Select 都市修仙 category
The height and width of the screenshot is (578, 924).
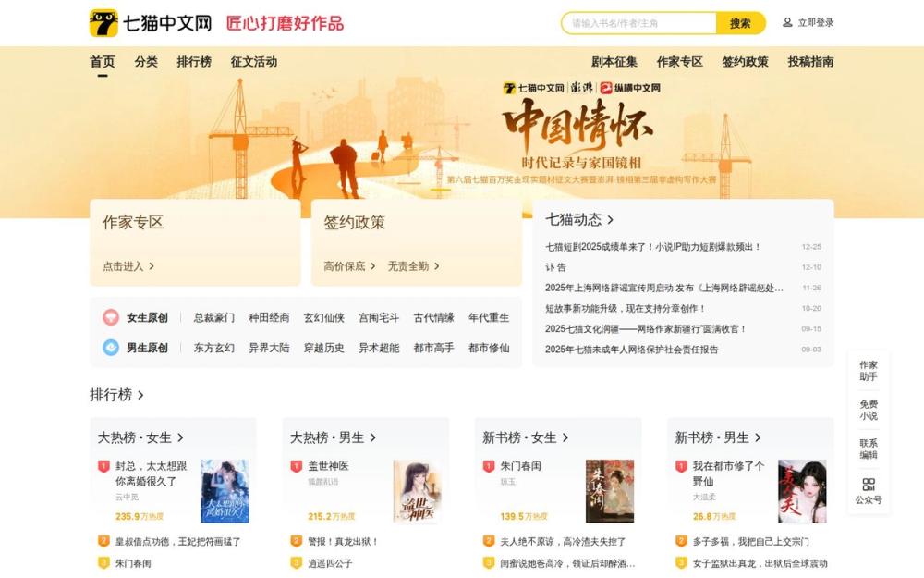click(x=489, y=348)
